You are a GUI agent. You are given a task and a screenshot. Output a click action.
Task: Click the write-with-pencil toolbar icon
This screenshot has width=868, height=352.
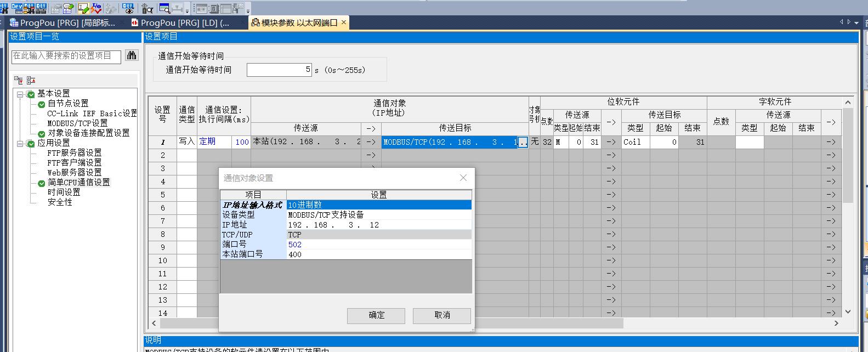coord(83,8)
